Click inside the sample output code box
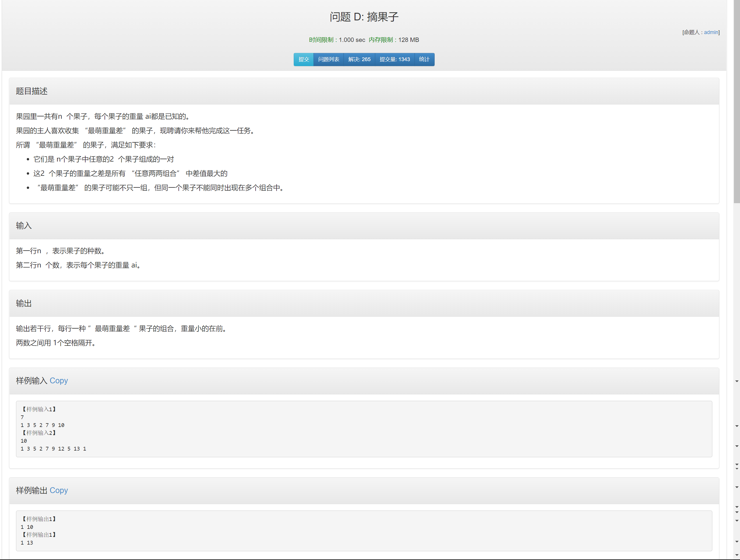The image size is (740, 560). [x=364, y=531]
